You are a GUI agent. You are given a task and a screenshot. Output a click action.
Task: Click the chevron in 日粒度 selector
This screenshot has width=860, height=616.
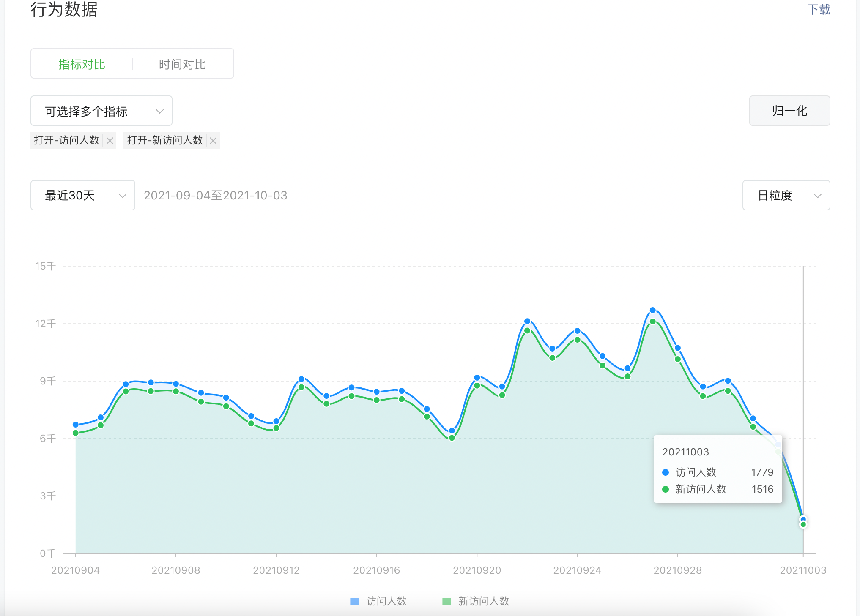817,195
